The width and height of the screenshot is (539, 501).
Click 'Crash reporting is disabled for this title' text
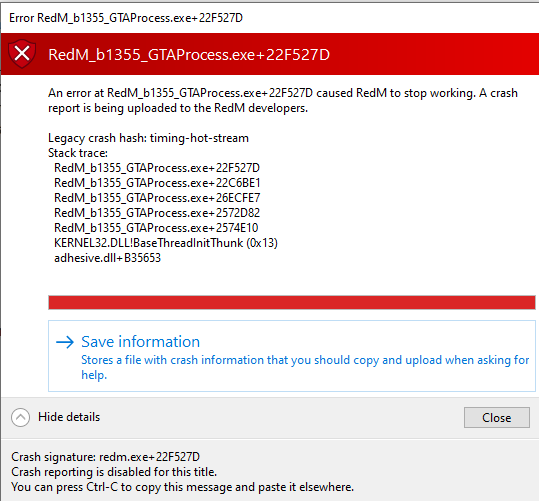(x=114, y=472)
